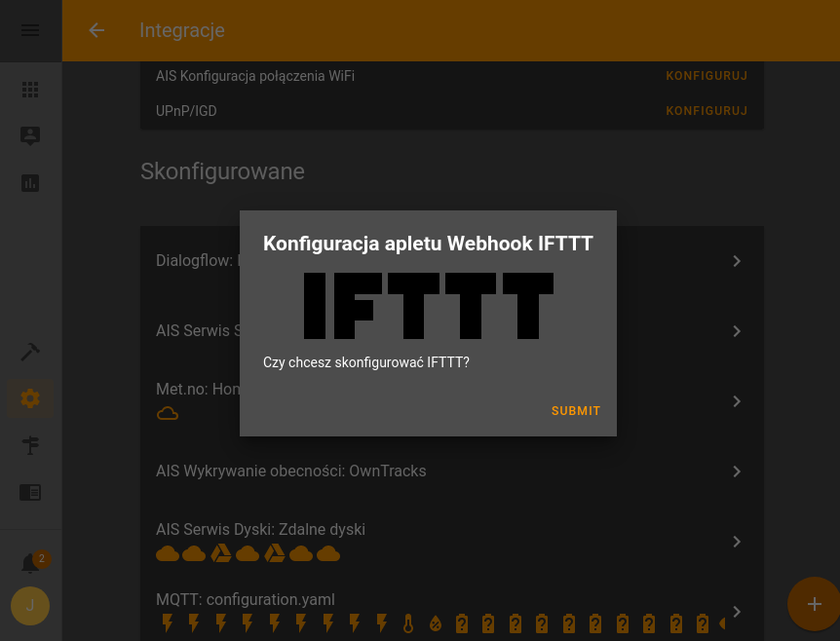840x641 pixels.
Task: Open user profile avatar J
Action: (30, 606)
